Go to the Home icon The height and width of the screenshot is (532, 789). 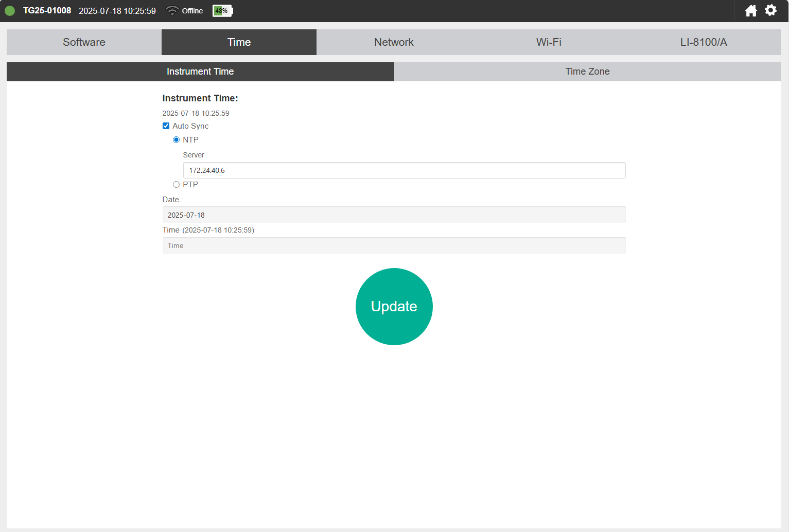tap(751, 10)
